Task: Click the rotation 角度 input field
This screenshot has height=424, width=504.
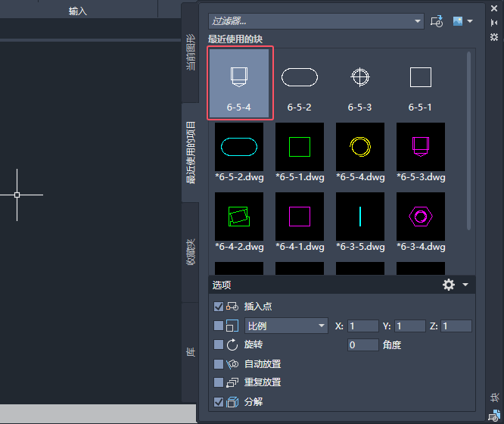Action: (x=363, y=344)
